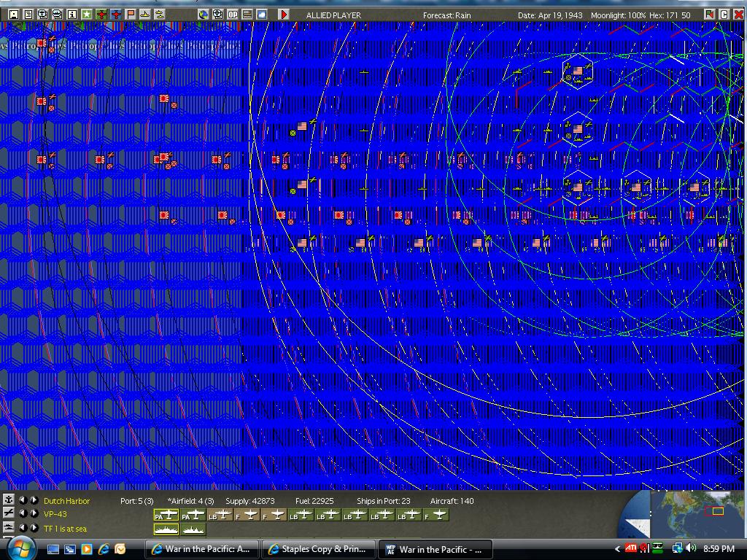Click the airplane icon beside VP-43
Screen dimensions: 747x560
point(9,513)
